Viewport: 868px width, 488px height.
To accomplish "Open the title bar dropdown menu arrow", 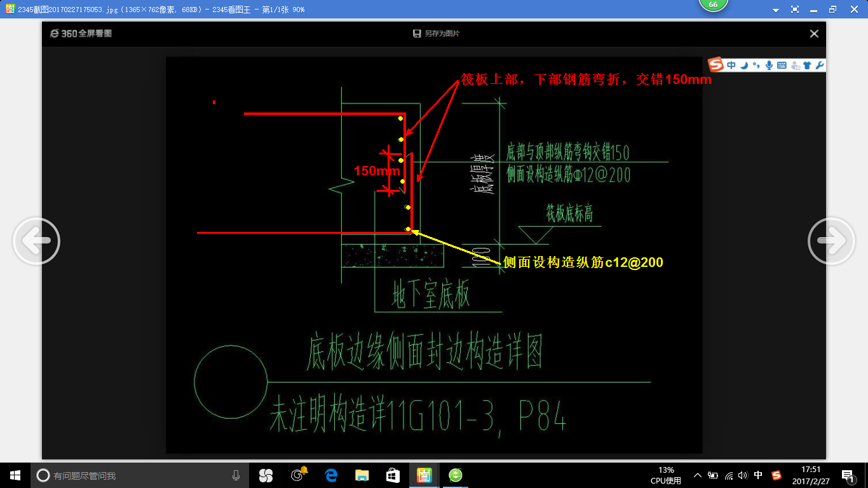I will point(776,10).
